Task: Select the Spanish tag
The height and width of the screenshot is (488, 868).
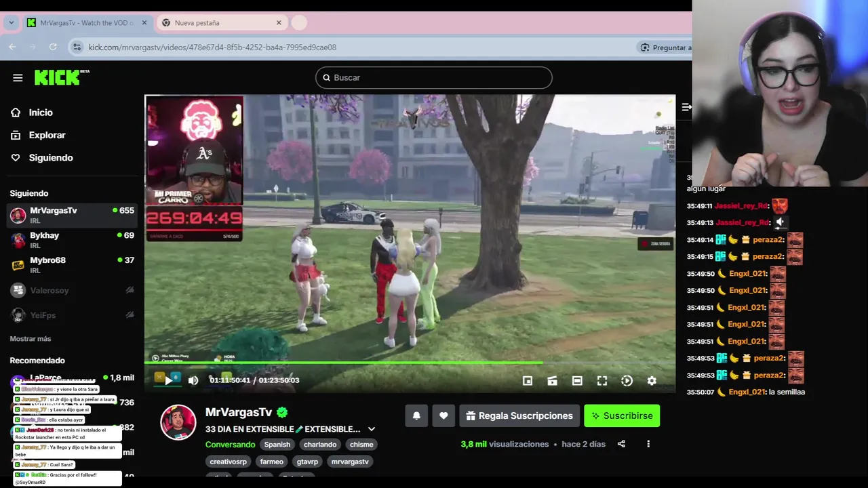Action: tap(277, 445)
